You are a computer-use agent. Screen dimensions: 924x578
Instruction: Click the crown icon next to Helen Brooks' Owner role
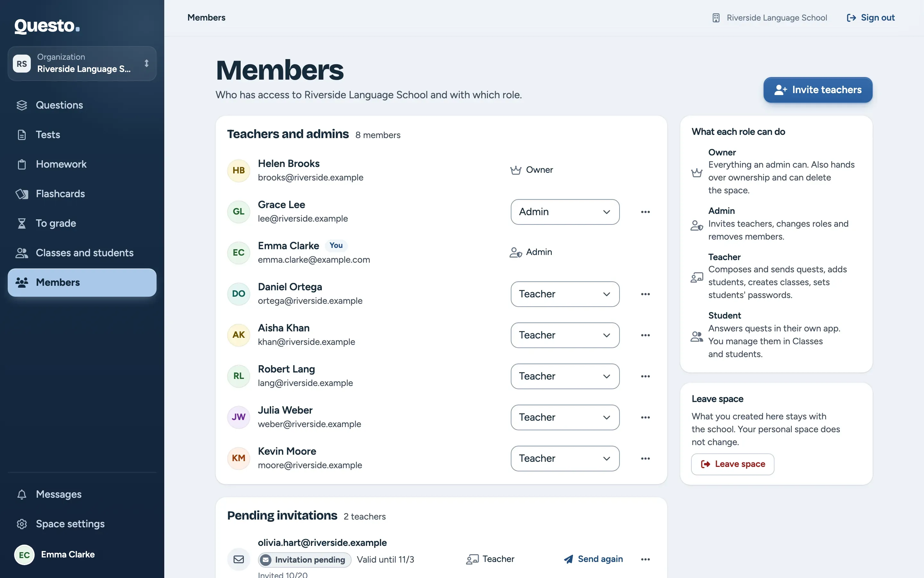[516, 170]
